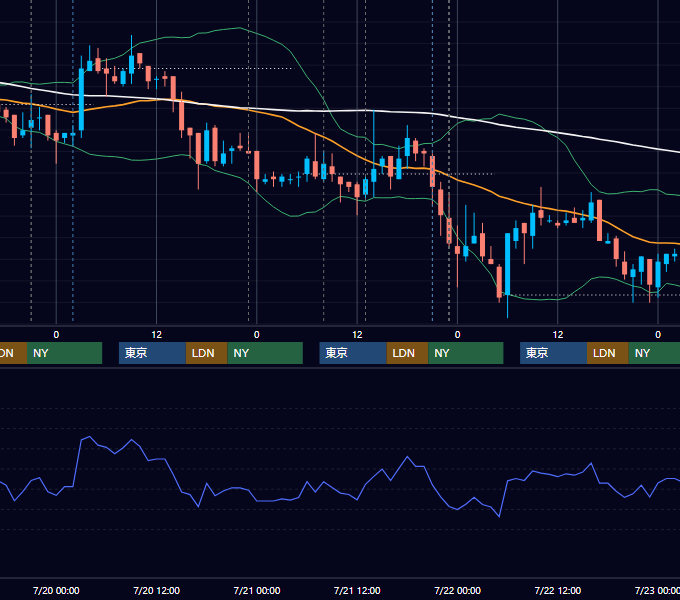Viewport: 680px width, 600px height.
Task: Select the 7/21 12:00 date label
Action: coord(357,590)
